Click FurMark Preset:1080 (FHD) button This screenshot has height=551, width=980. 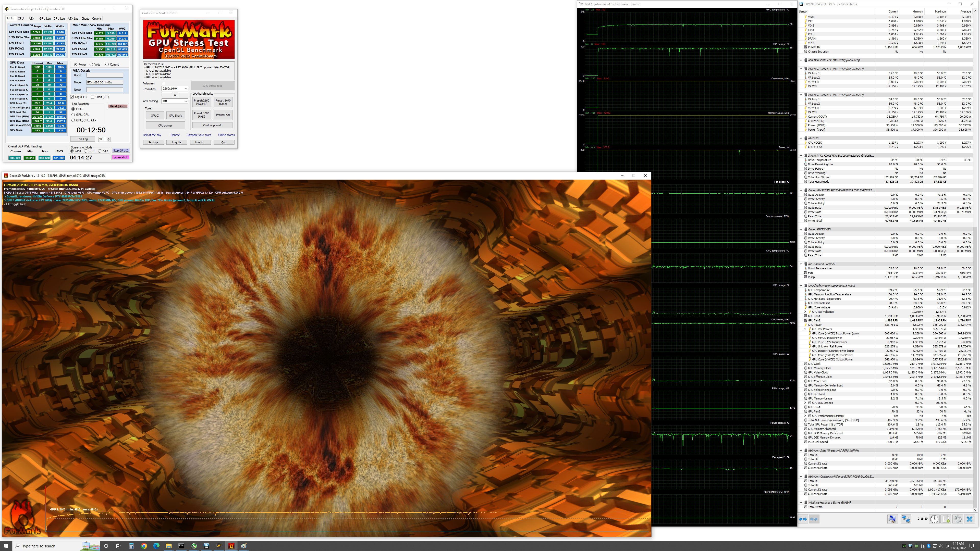(202, 115)
